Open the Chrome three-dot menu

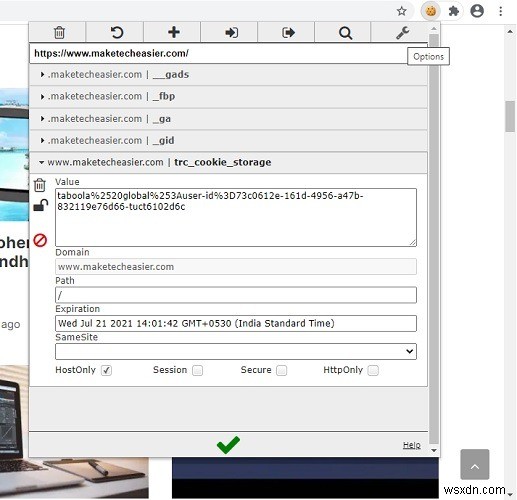tap(500, 11)
